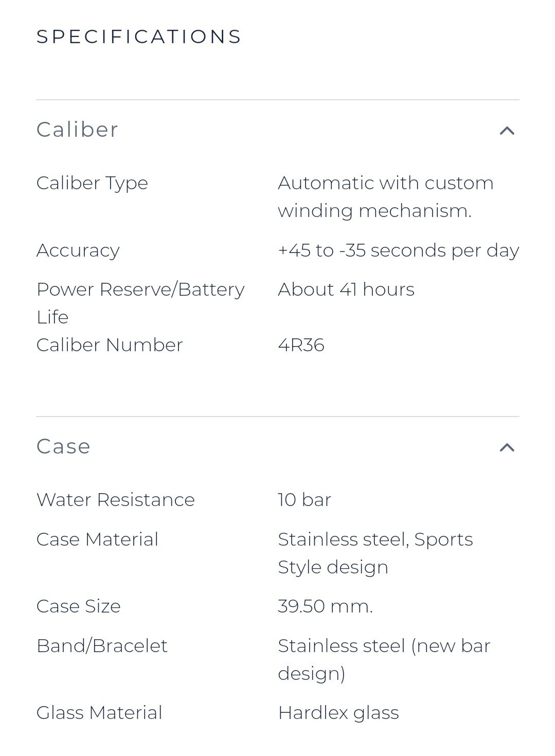Click the 4R36 caliber number value
This screenshot has width=555, height=756.
coord(301,345)
